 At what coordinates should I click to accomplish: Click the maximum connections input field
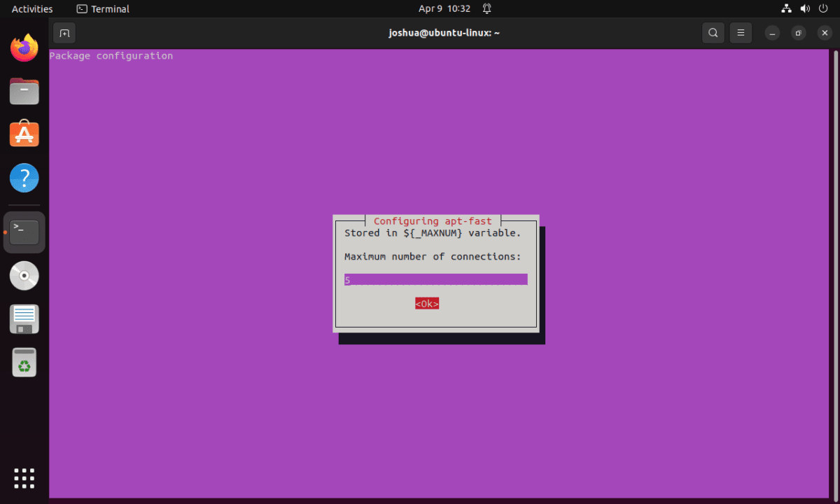pos(435,279)
